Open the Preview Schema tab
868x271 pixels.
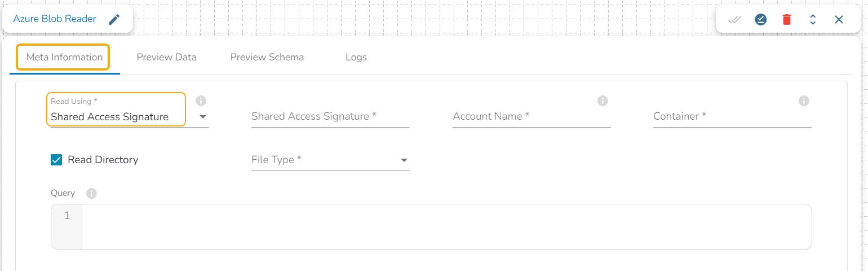267,57
